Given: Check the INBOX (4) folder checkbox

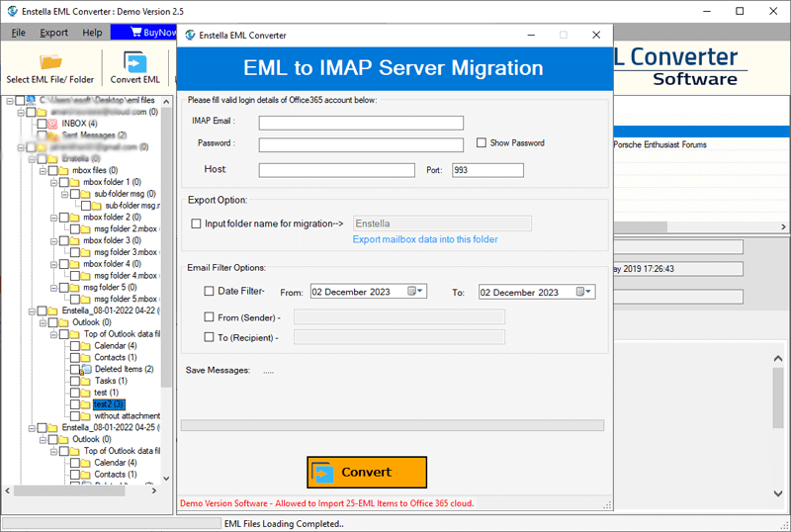Looking at the screenshot, I should coord(42,124).
